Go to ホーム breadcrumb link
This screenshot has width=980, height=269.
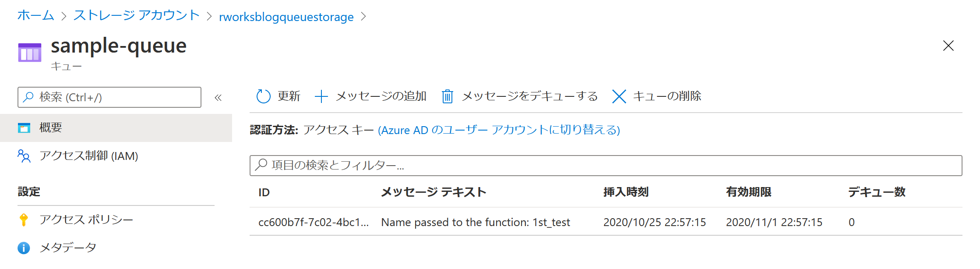36,16
